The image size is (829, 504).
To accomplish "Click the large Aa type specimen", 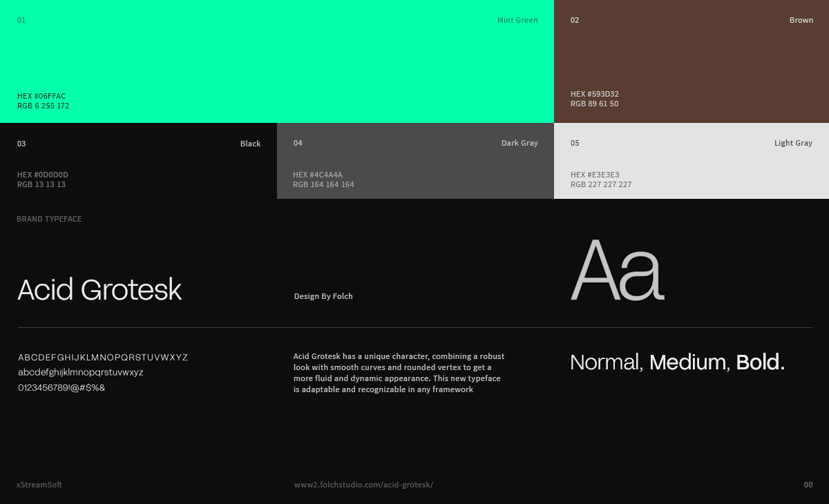I will [x=617, y=271].
